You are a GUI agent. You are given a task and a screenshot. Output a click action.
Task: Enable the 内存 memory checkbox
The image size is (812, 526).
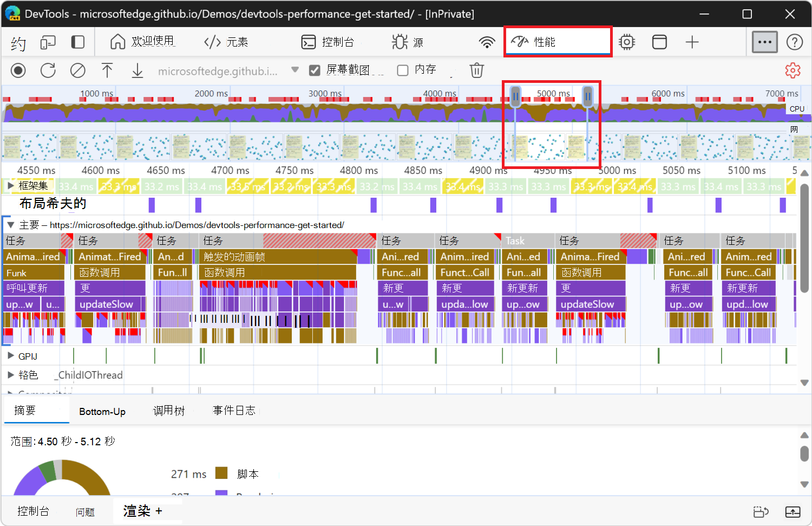pyautogui.click(x=403, y=70)
